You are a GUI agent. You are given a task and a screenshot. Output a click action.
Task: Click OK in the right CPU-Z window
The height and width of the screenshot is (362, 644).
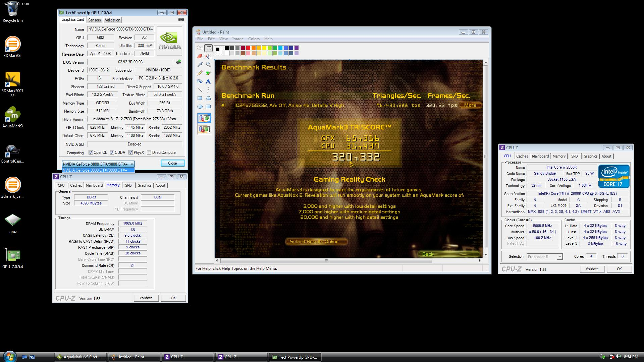tap(619, 269)
